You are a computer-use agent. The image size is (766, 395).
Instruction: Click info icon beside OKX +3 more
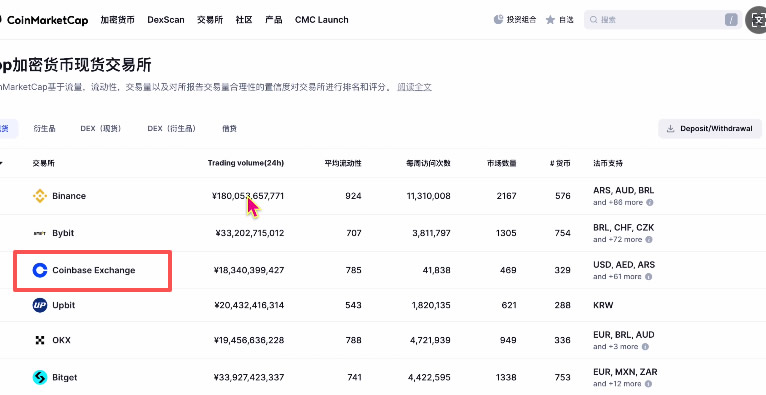645,347
